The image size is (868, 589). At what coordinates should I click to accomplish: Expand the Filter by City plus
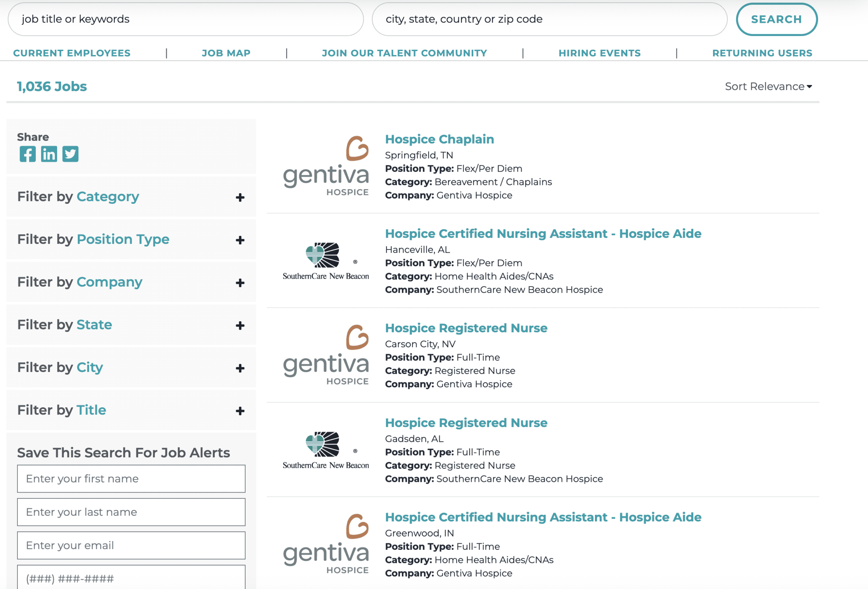click(240, 368)
